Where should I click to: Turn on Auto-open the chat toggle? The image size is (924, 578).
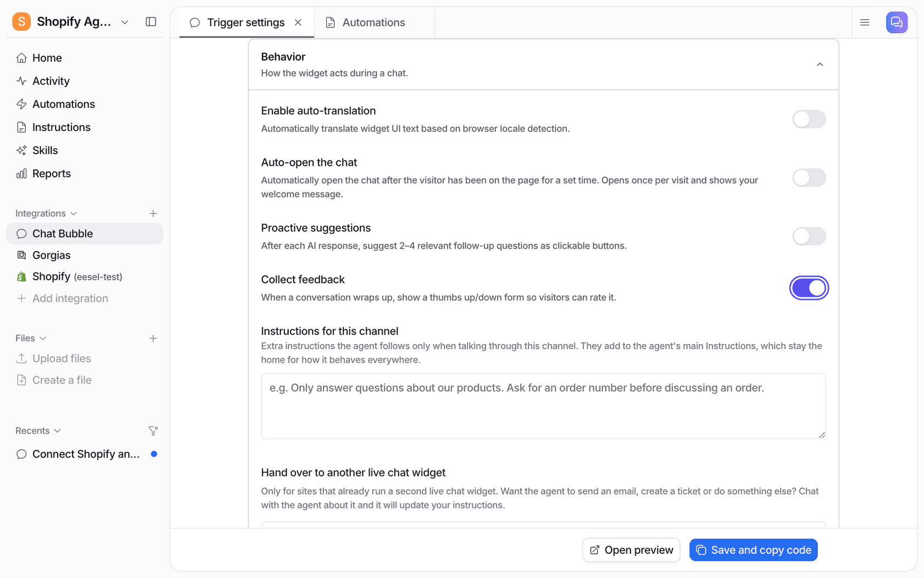[x=809, y=178]
